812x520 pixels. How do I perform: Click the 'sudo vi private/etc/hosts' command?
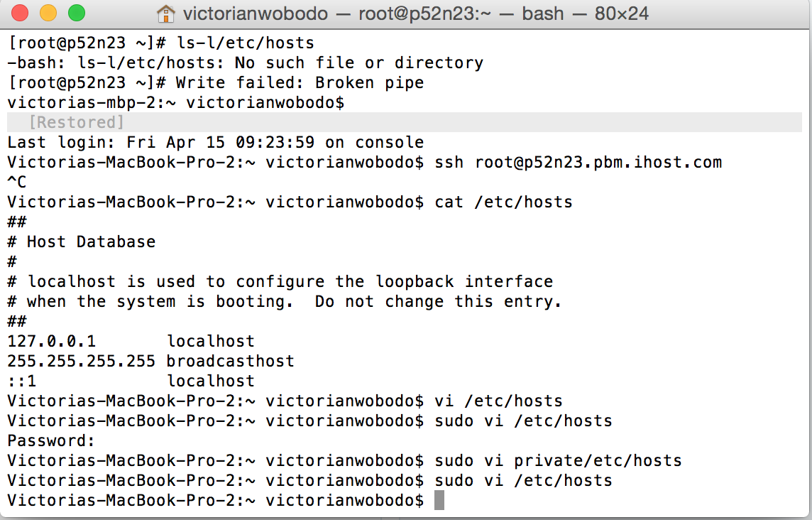pyautogui.click(x=558, y=460)
